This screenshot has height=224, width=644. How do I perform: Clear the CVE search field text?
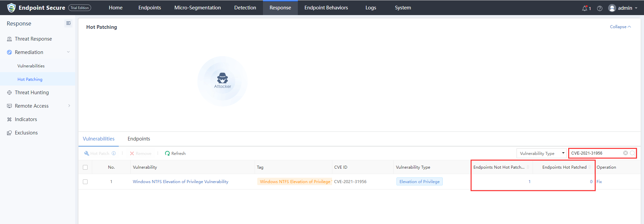pyautogui.click(x=626, y=153)
